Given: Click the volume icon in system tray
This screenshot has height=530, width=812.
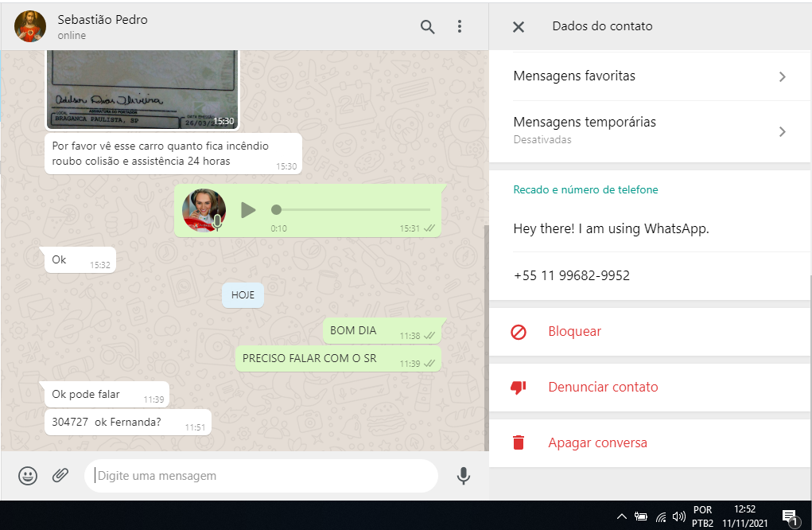Looking at the screenshot, I should pos(678,516).
